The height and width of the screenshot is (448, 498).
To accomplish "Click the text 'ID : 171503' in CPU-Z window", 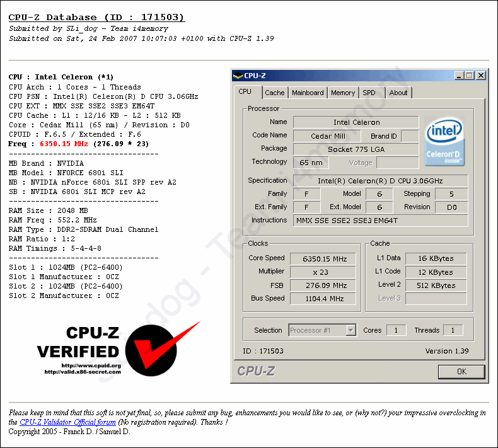I will tap(263, 351).
